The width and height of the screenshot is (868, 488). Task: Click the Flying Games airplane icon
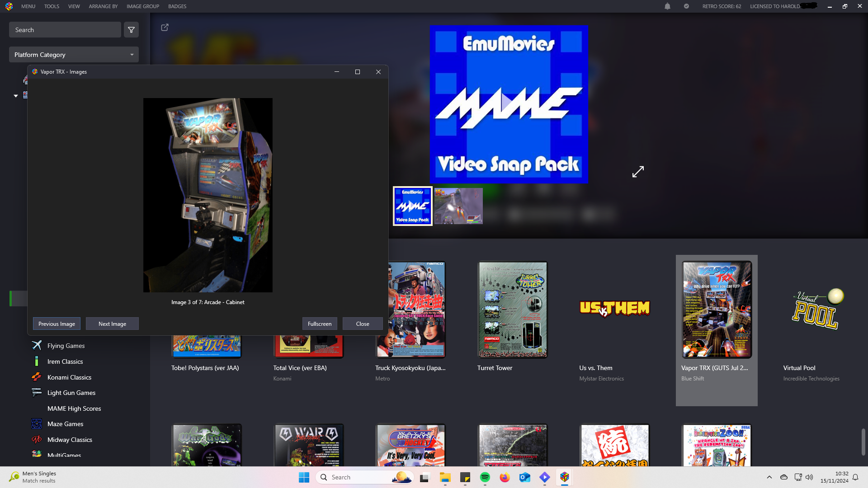(37, 346)
